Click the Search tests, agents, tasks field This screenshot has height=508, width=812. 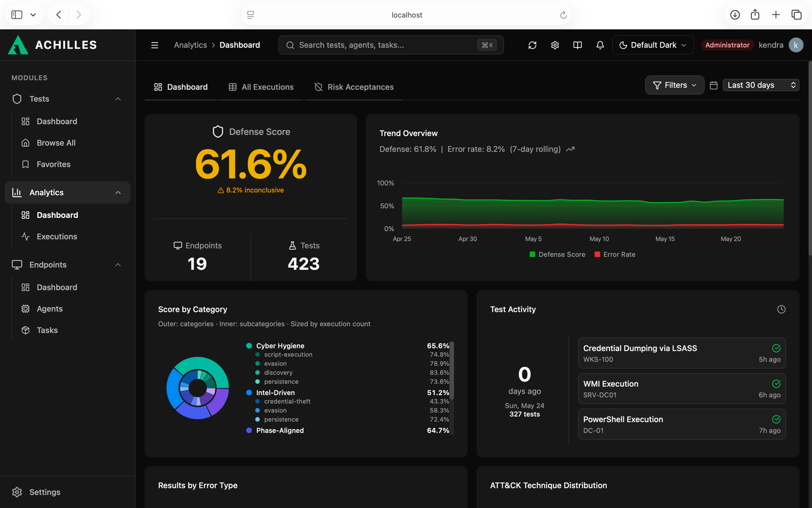[391, 45]
